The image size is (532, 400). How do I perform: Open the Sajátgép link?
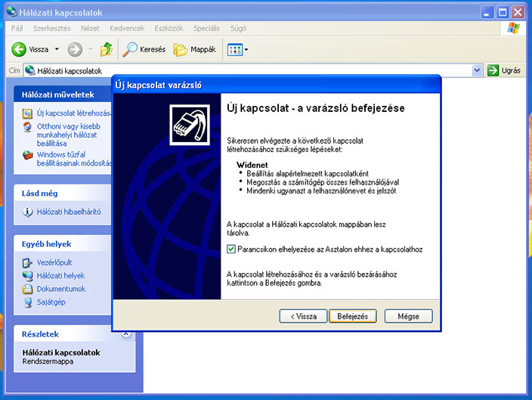click(51, 302)
